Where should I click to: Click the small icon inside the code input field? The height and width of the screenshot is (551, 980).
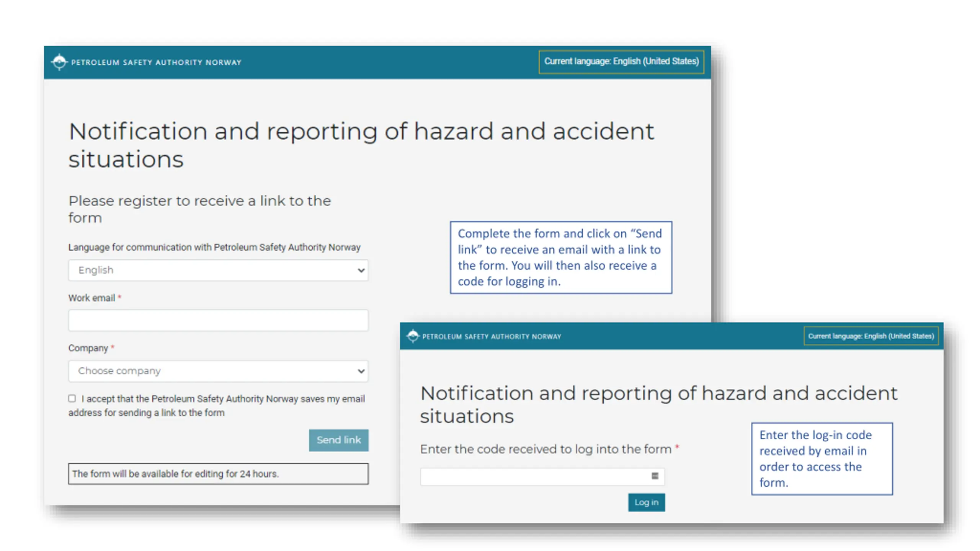point(655,476)
